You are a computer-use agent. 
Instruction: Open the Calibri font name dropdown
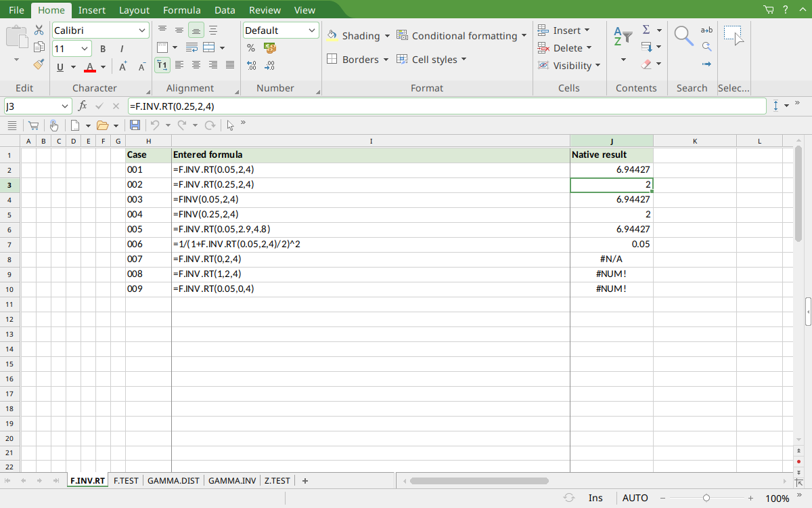tap(143, 30)
